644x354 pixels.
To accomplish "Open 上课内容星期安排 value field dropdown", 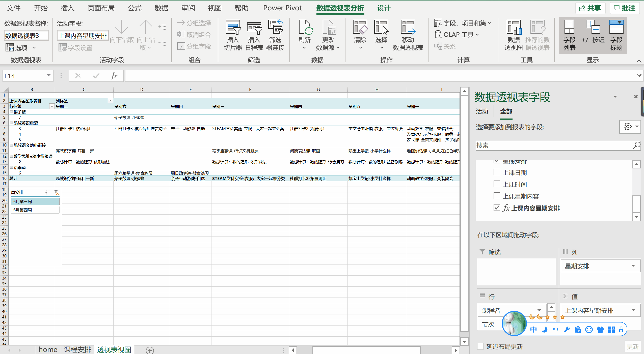I will click(633, 310).
